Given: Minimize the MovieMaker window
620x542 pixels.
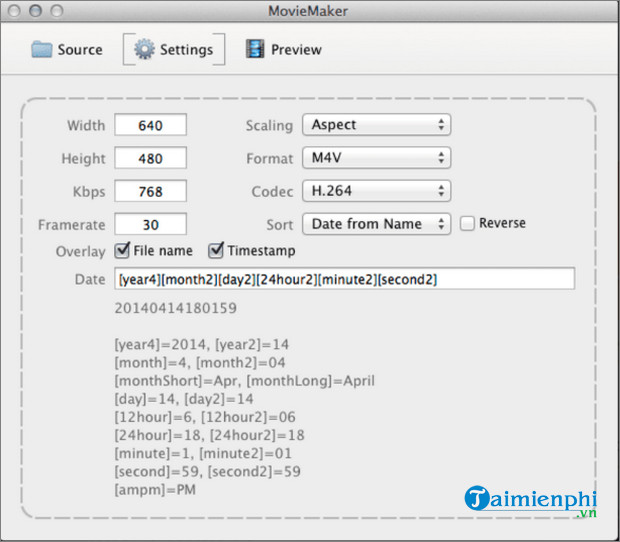Looking at the screenshot, I should 35,10.
